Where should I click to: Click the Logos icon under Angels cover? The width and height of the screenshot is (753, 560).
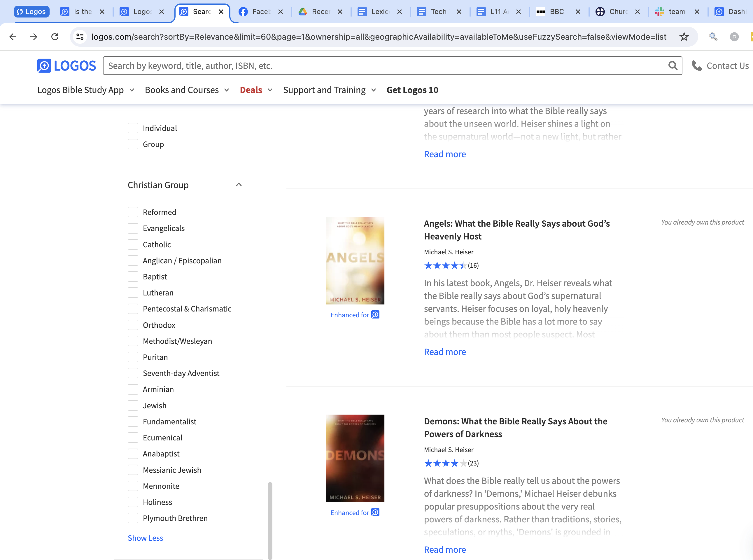coord(375,315)
